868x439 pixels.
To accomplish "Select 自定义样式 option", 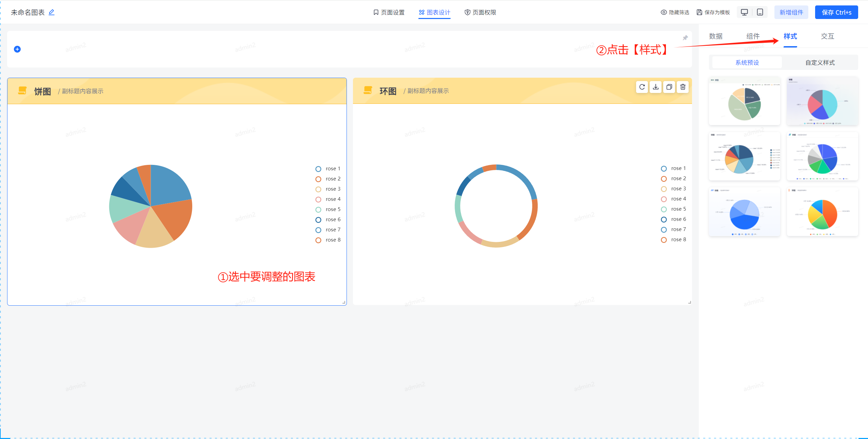I will pyautogui.click(x=820, y=62).
